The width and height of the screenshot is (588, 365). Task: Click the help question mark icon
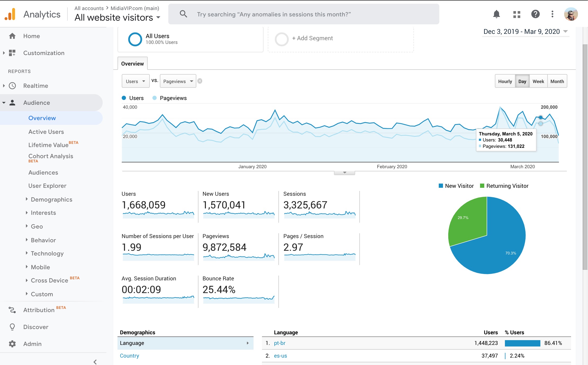tap(535, 14)
